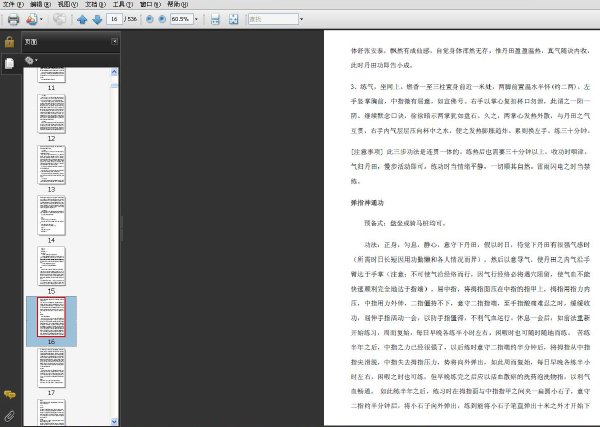600x427 pixels.
Task: Click the total page count 536
Action: point(130,19)
